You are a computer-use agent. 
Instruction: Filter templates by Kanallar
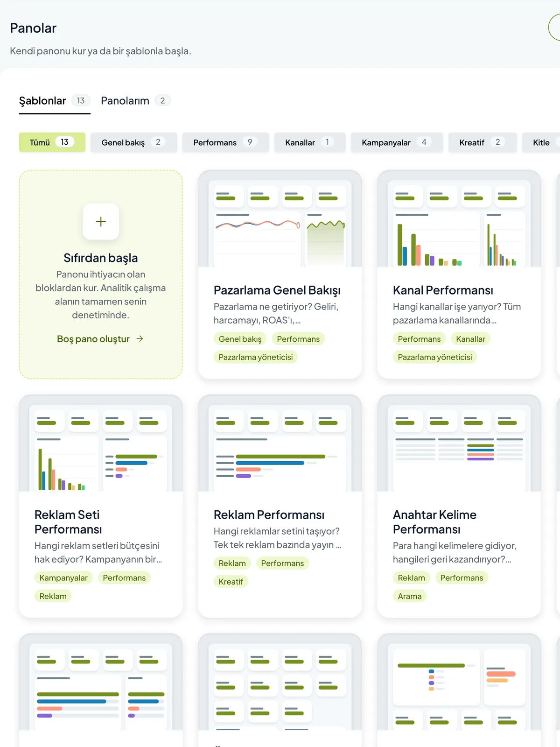[x=310, y=142]
